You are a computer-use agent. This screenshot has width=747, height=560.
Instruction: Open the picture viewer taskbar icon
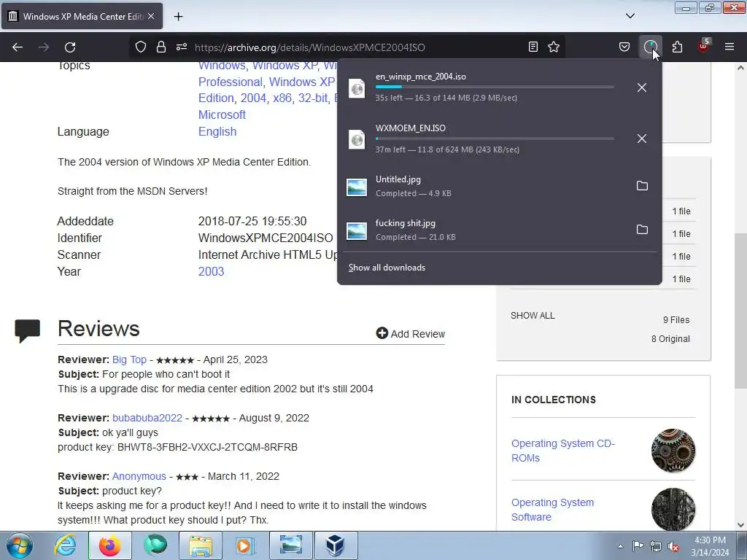pyautogui.click(x=290, y=545)
